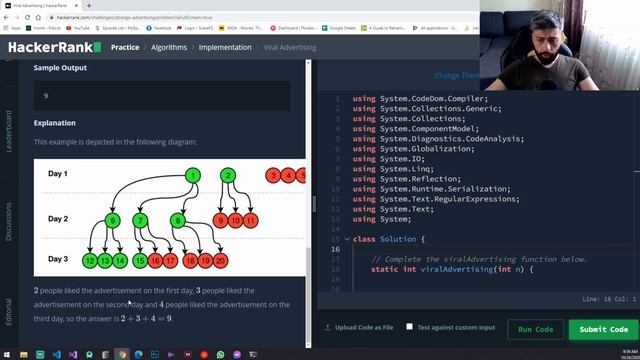Click the sample output value 9
The image size is (640, 360).
coord(46,96)
